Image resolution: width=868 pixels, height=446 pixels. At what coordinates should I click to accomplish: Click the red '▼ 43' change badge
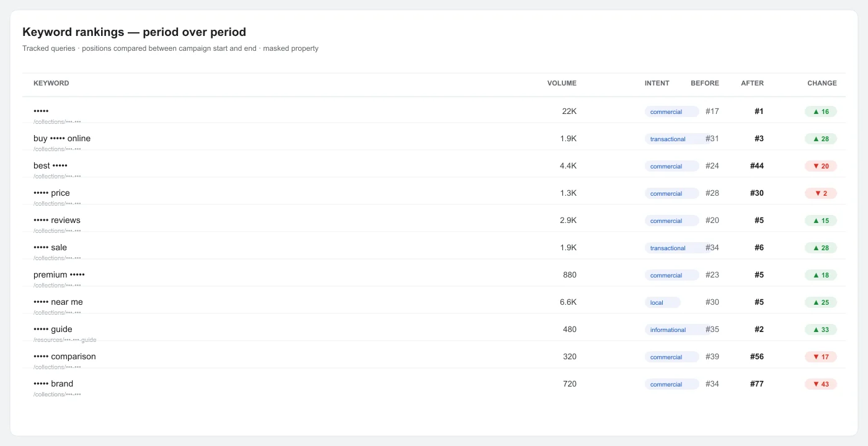click(821, 384)
